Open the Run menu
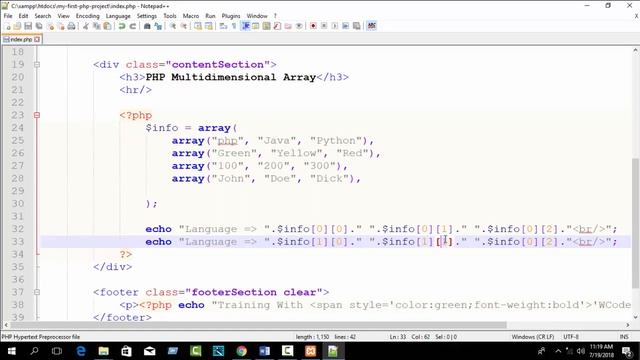This screenshot has width=640, height=360. click(210, 16)
